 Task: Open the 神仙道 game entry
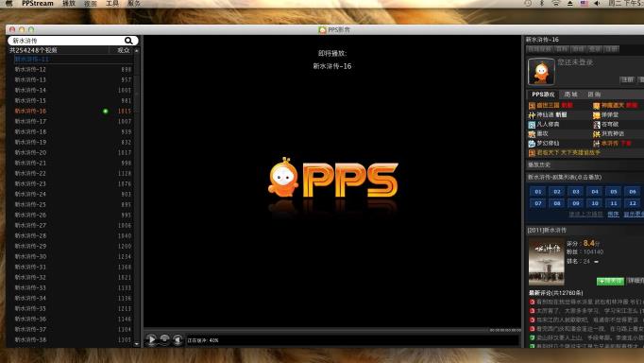point(548,114)
